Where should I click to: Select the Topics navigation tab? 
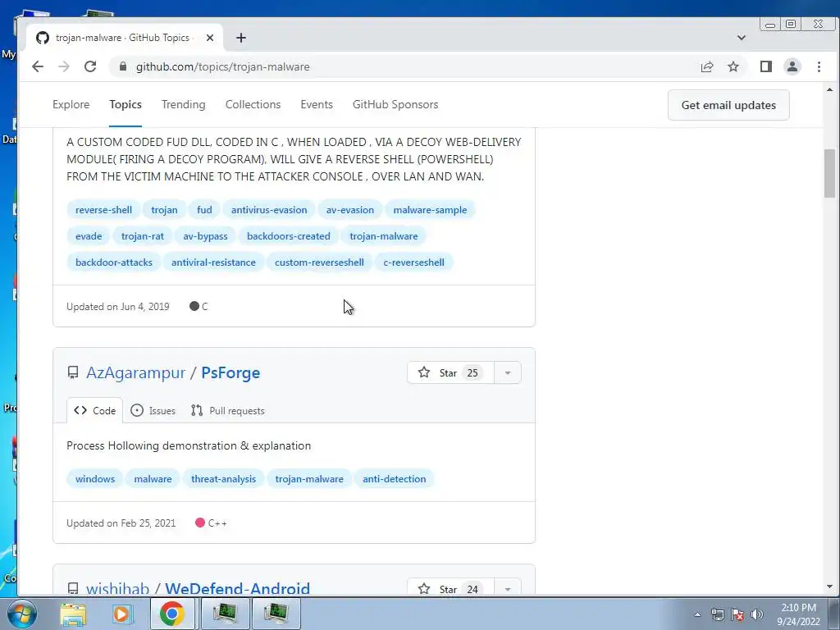pyautogui.click(x=126, y=104)
